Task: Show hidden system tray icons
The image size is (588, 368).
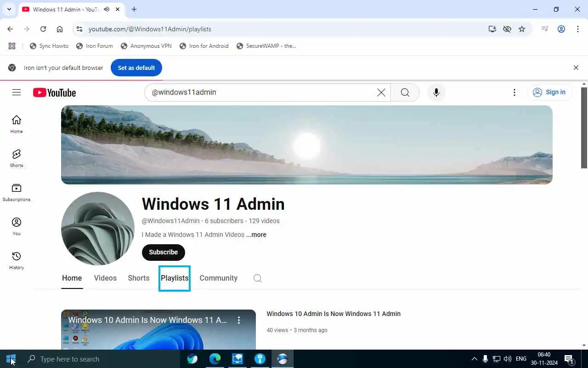Action: (x=475, y=359)
